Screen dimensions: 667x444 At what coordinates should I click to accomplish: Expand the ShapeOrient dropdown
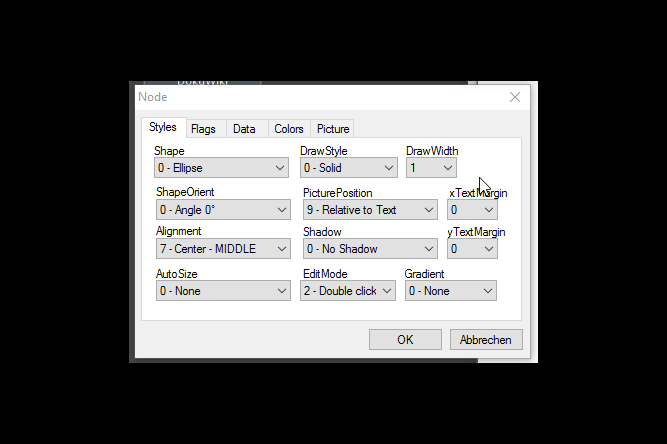pos(222,210)
